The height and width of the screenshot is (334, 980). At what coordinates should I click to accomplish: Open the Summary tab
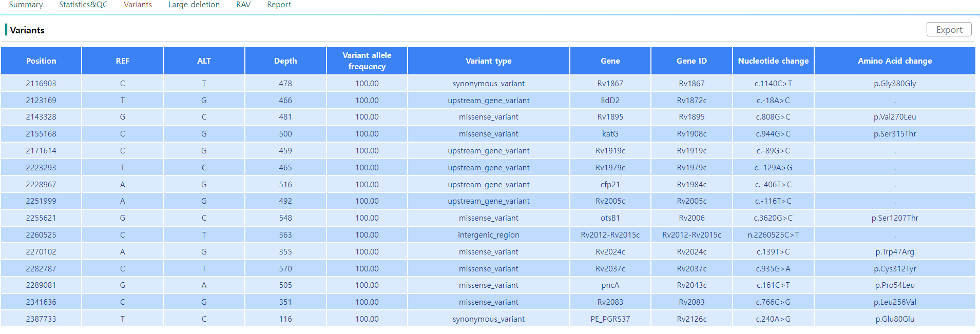click(26, 5)
